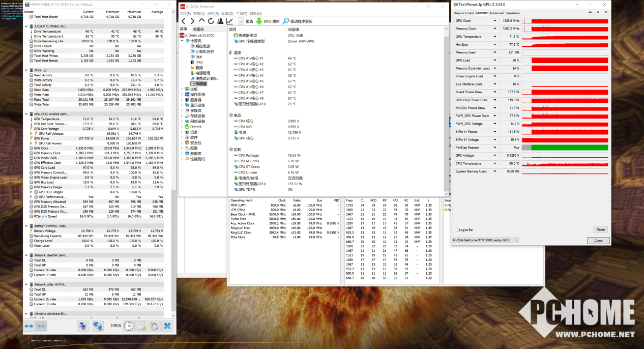
Task: Select the 传感器 item in AIDA64 tree
Action: pos(198,84)
